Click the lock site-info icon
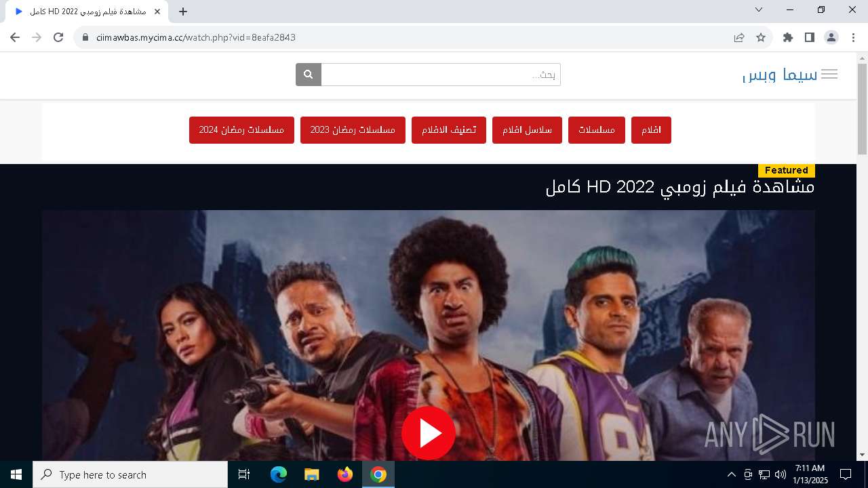 85,37
